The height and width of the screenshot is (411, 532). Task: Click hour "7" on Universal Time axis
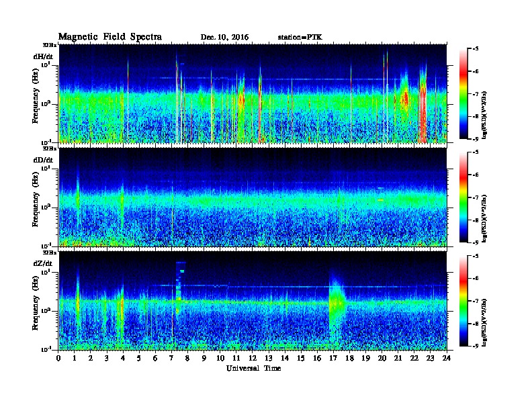coord(171,358)
